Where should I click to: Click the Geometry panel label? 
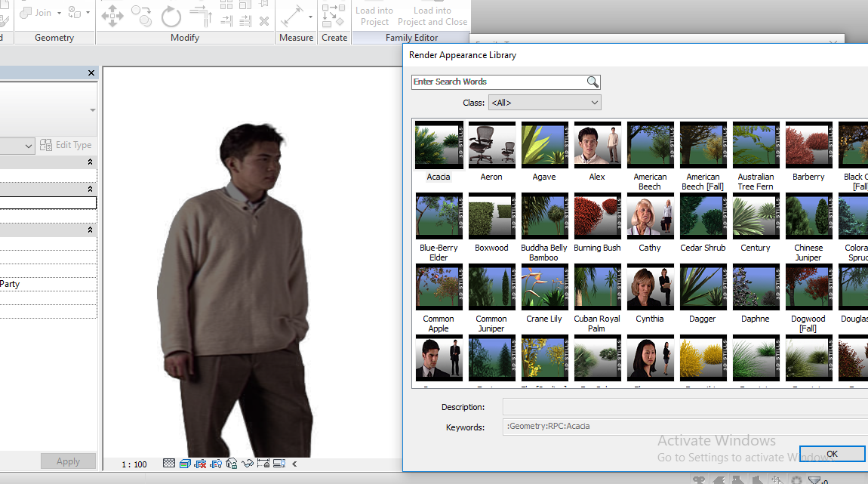[x=54, y=37]
